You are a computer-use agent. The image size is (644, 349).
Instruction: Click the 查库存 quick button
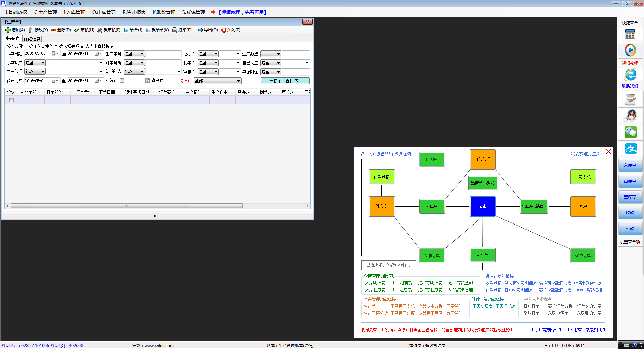click(x=630, y=197)
